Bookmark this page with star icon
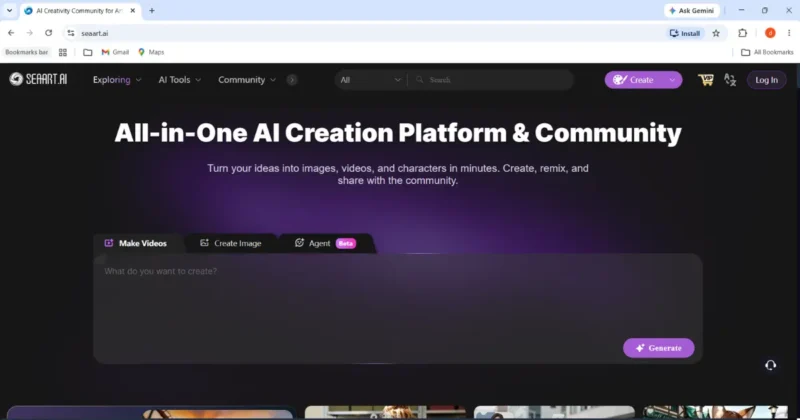The height and width of the screenshot is (420, 800). point(716,33)
